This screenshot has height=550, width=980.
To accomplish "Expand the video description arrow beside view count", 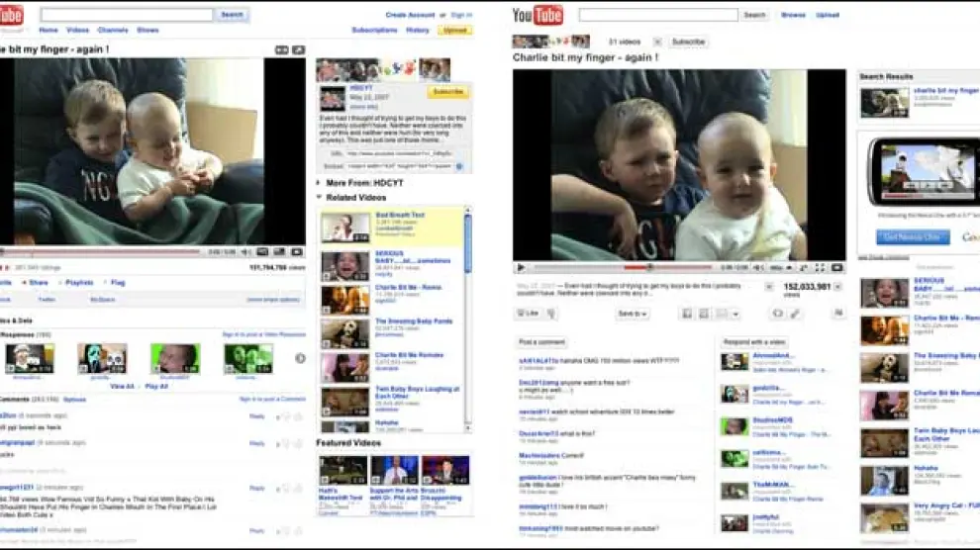I will click(839, 287).
